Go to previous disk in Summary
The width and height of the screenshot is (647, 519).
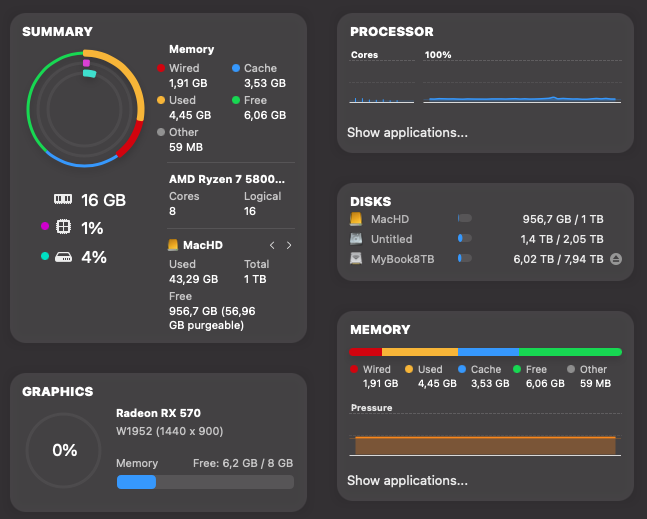(272, 245)
